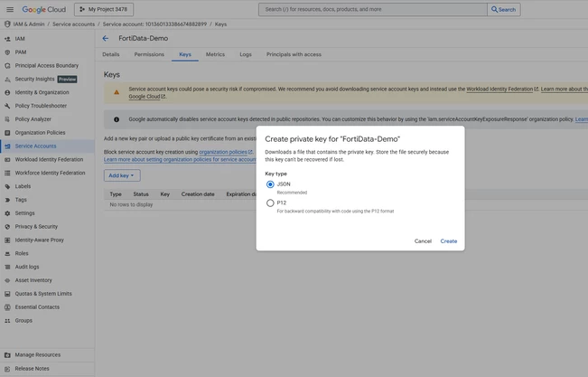Open the Add key dropdown
The width and height of the screenshot is (588, 377).
coord(122,175)
